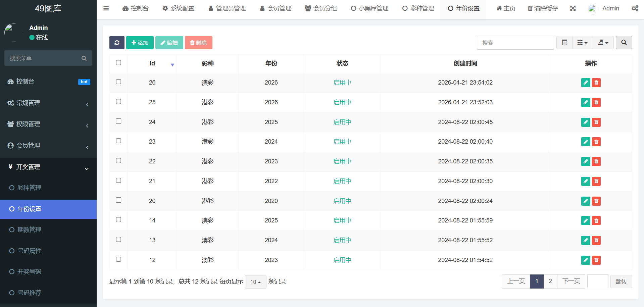Click the red delete icon for row 23
The width and height of the screenshot is (644, 307).
tap(596, 142)
